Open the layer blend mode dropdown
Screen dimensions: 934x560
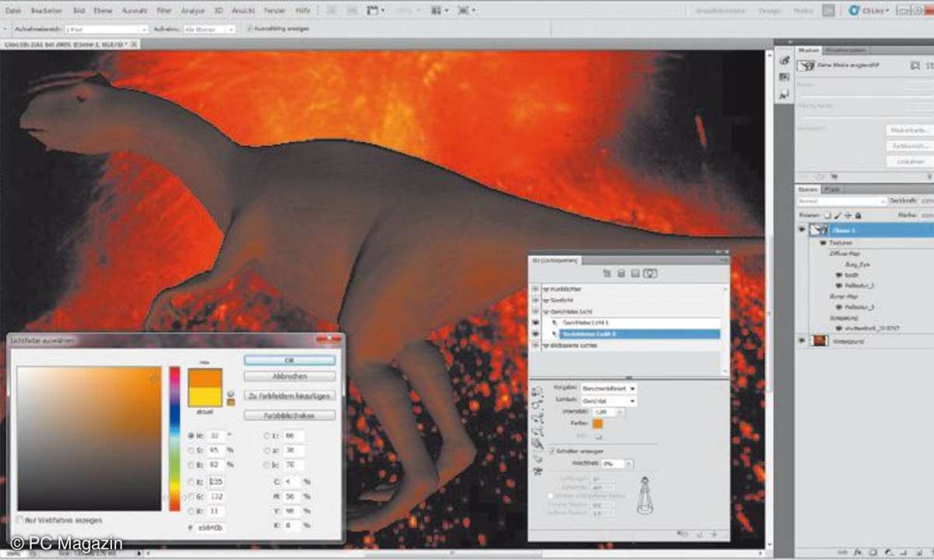click(842, 201)
